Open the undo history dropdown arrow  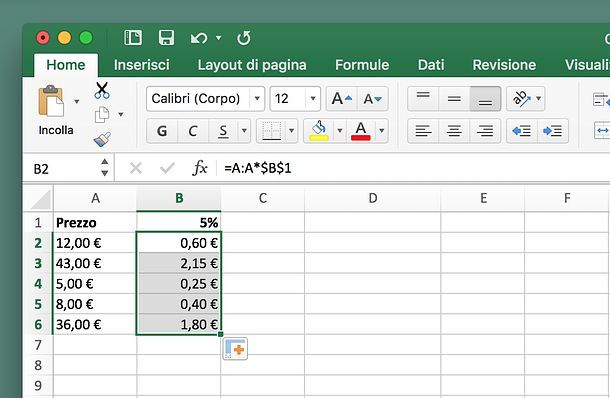219,38
